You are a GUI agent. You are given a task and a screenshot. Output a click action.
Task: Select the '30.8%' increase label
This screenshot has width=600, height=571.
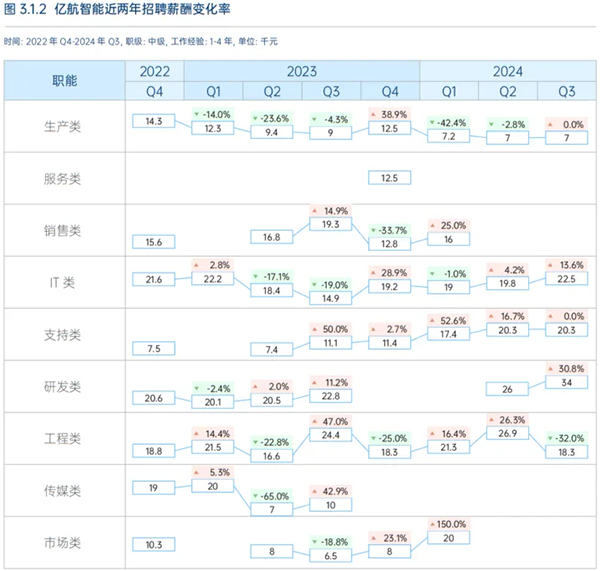click(x=566, y=369)
